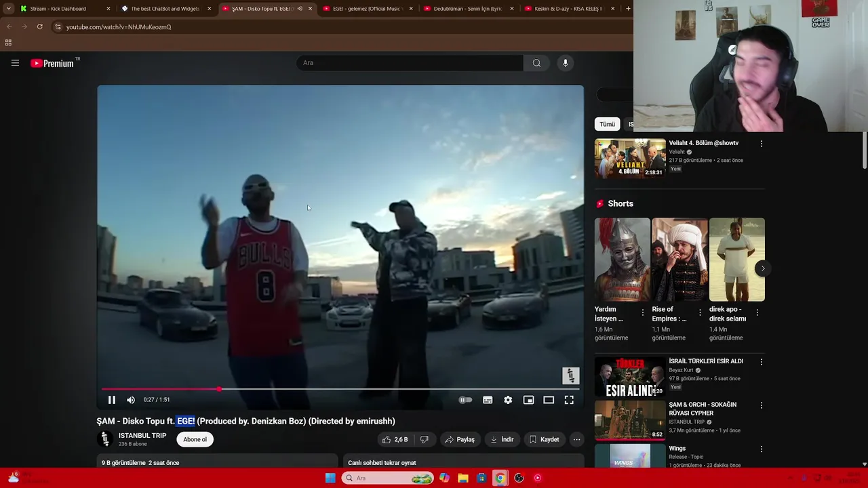
Task: Switch to theater mode view
Action: (x=549, y=400)
